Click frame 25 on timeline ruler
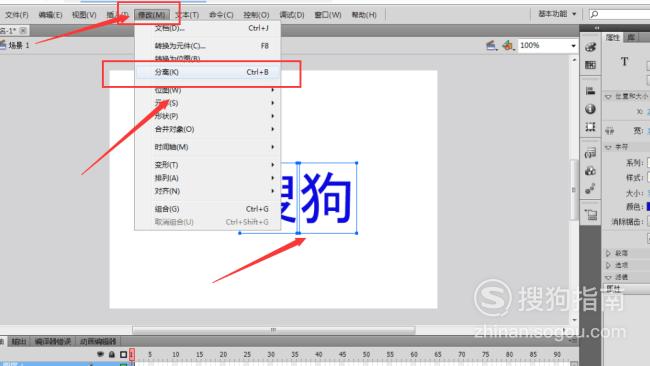 click(x=247, y=355)
